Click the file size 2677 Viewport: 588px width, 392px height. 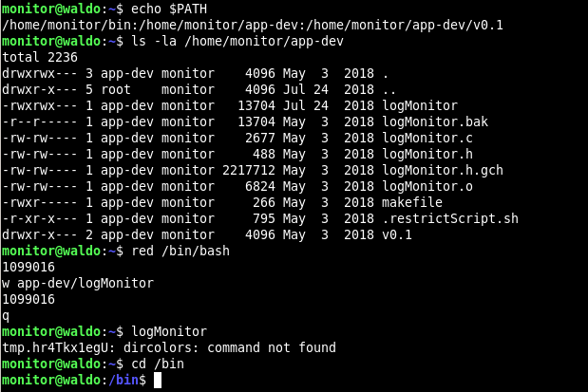tap(260, 138)
